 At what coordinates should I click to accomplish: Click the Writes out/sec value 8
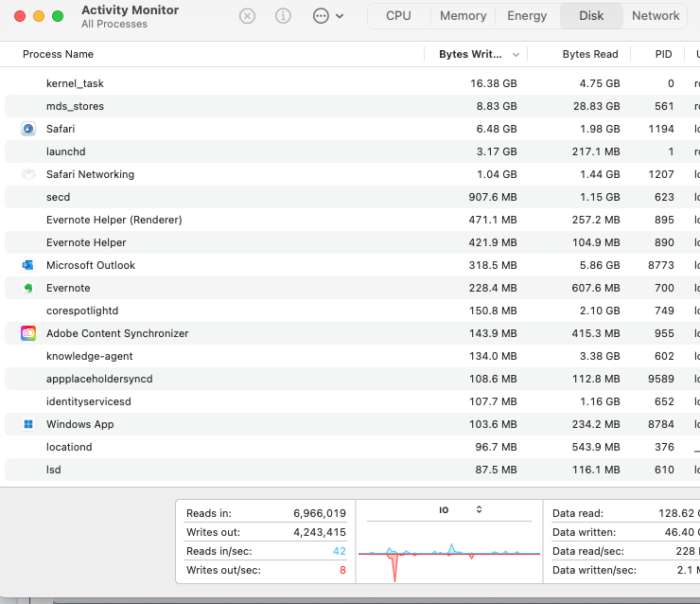[x=342, y=570]
